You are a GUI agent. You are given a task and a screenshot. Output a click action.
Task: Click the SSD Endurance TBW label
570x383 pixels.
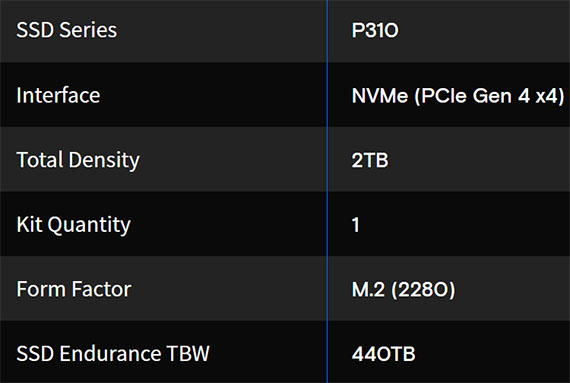[x=113, y=354]
